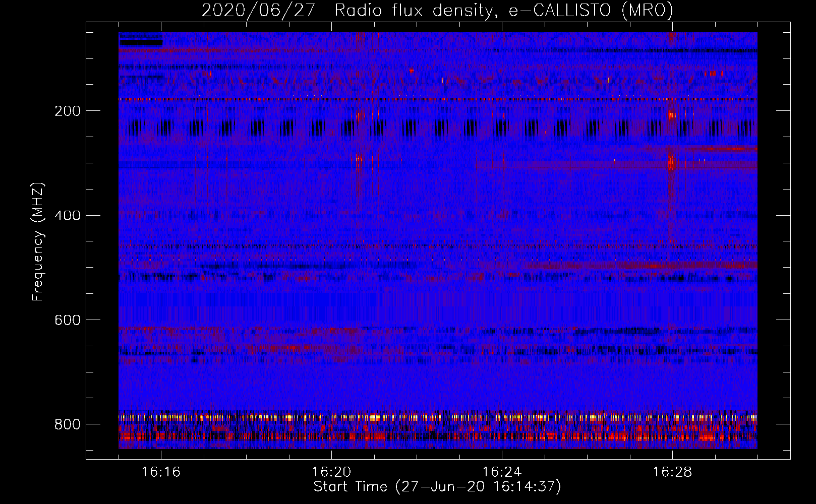Click the 16:16 time tick label

click(x=161, y=472)
